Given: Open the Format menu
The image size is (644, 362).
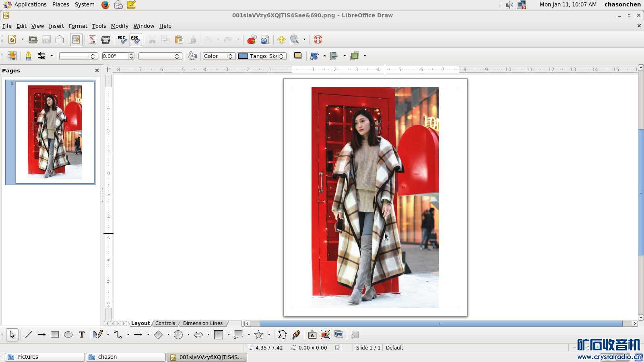Looking at the screenshot, I should click(78, 26).
